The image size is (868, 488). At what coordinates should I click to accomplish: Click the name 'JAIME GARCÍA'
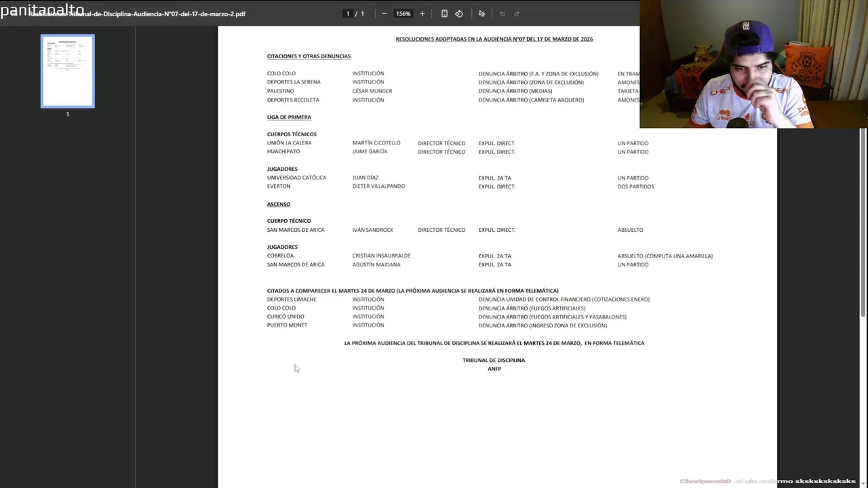tap(370, 152)
